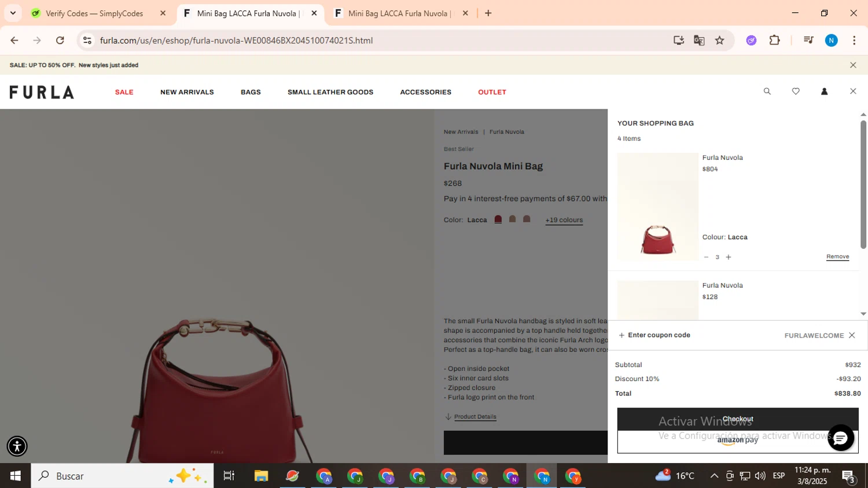
Task: Expand the Enter coupon code field
Action: (x=654, y=335)
